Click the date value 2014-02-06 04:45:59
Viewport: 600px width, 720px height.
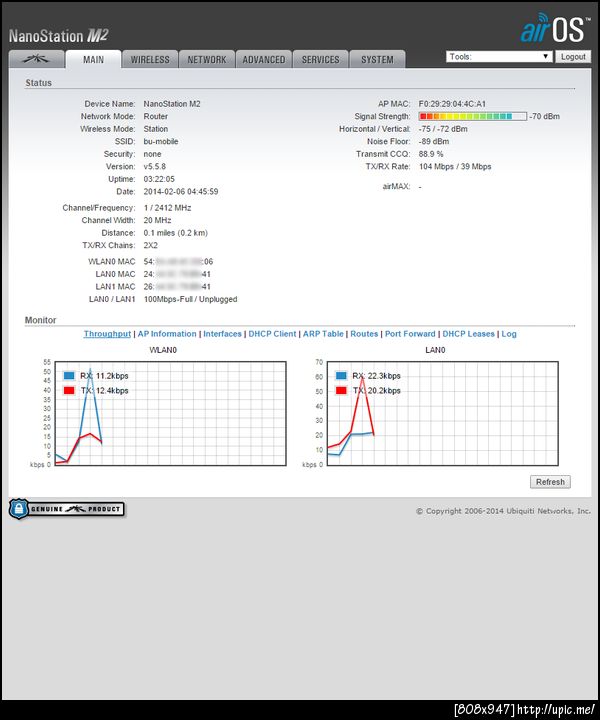coord(181,191)
